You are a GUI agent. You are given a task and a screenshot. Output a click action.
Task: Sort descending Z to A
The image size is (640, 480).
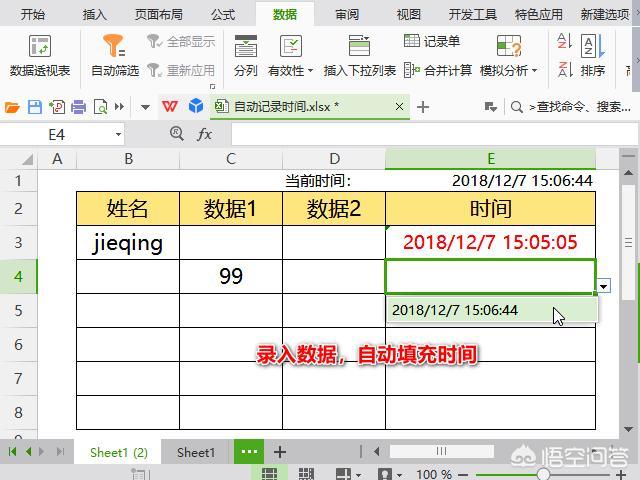coord(564,69)
